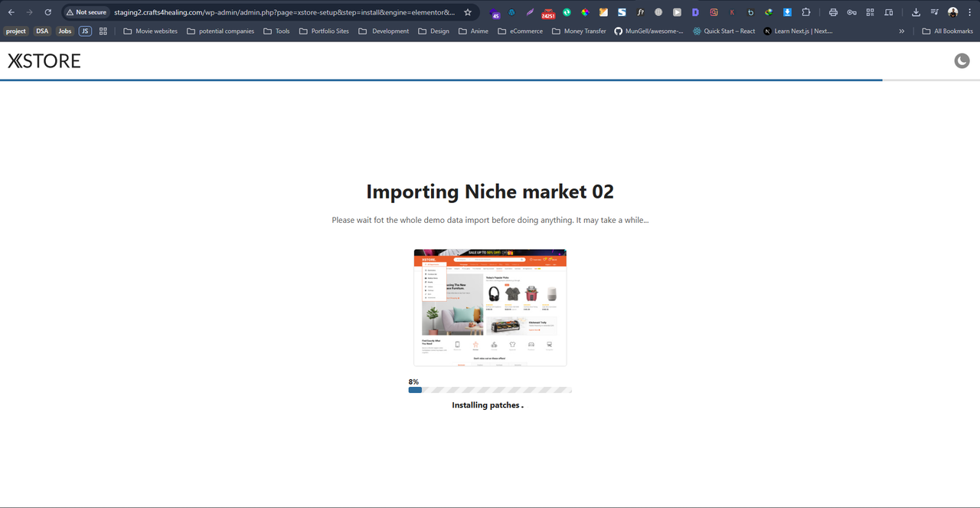Open the Tools bookmark folder
980x508 pixels.
276,31
